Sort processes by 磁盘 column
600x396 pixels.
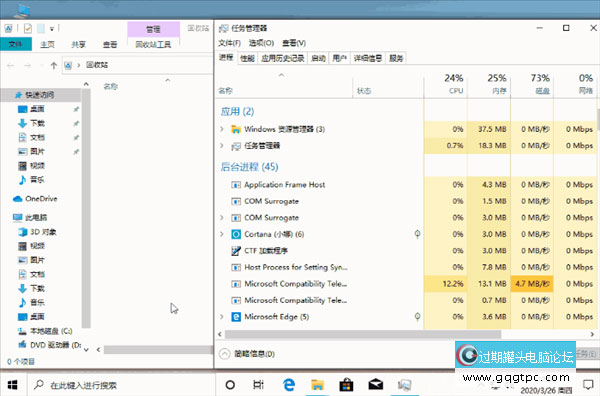(x=532, y=84)
